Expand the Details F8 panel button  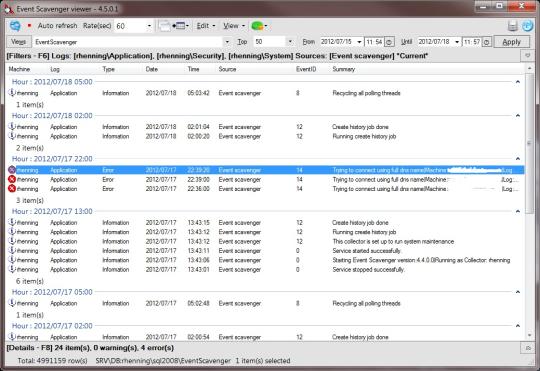527,348
